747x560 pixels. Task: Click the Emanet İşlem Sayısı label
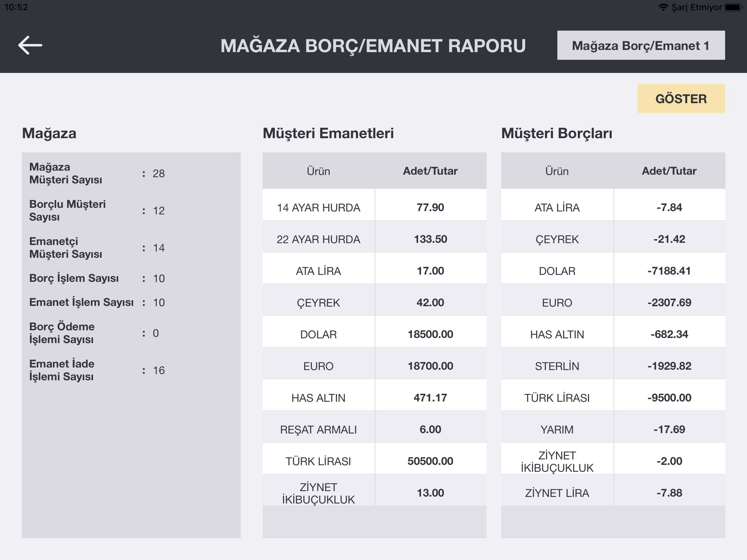coord(81,302)
